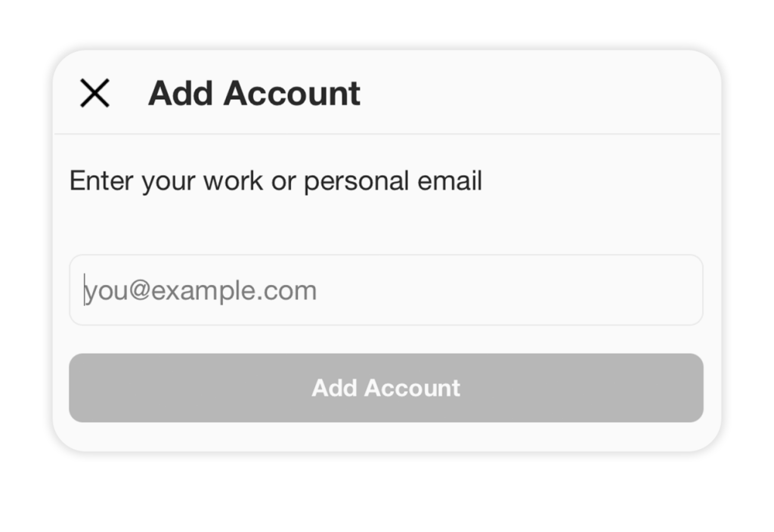Click the Add Account dialog heading
This screenshot has height=532, width=774.
click(254, 94)
